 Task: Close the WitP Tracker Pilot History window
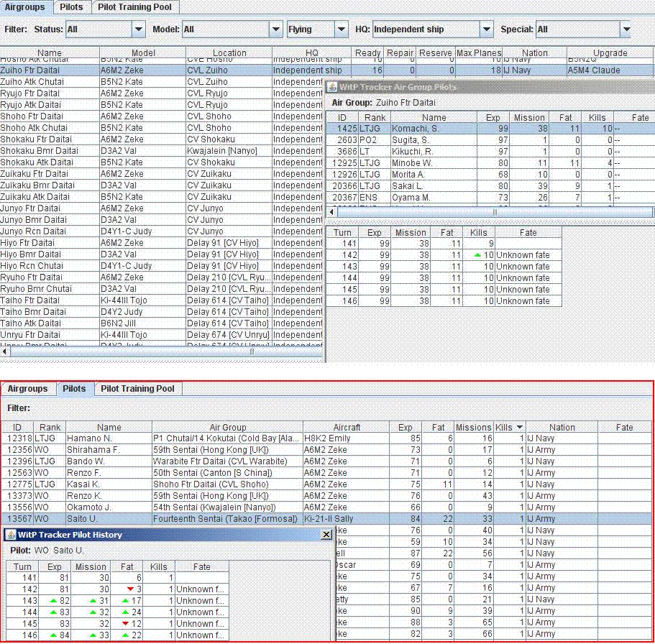coord(326,535)
